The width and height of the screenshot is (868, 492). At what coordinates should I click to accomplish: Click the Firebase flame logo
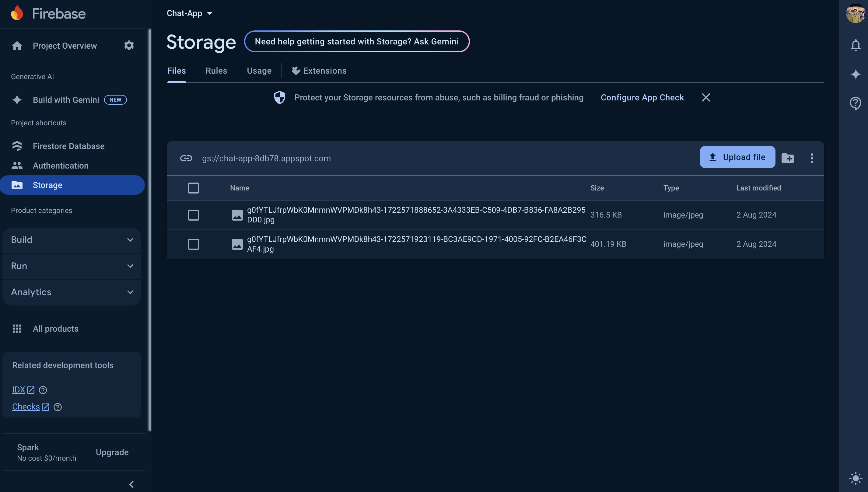(17, 13)
